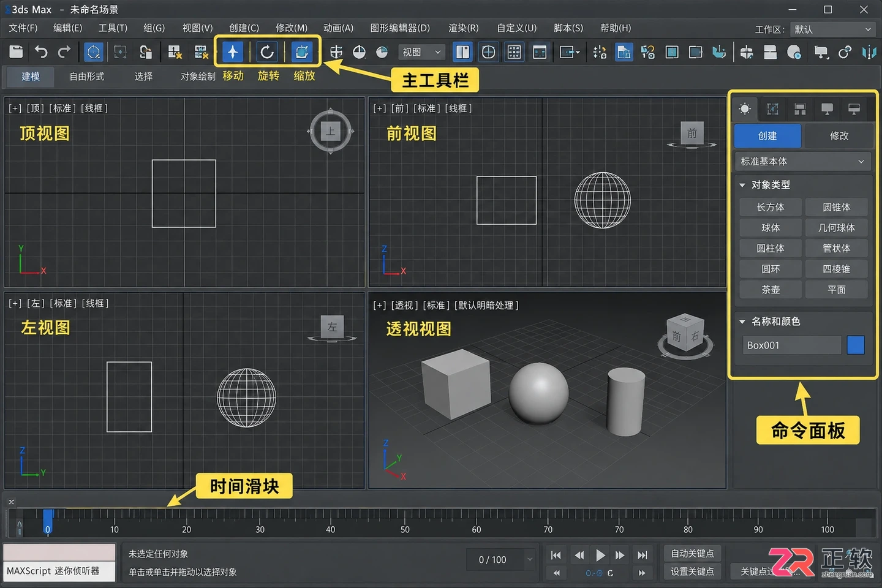Click the MAXScript 迷你侦听器 field

[x=59, y=571]
